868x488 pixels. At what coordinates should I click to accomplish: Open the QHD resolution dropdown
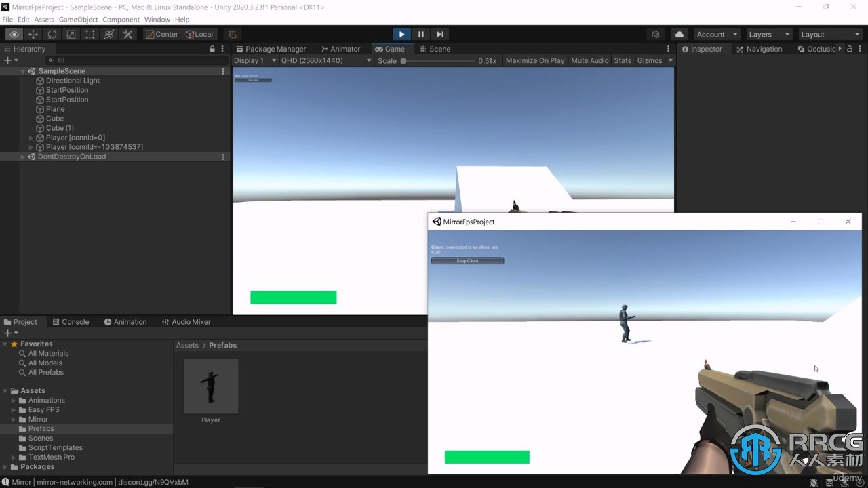click(x=326, y=60)
